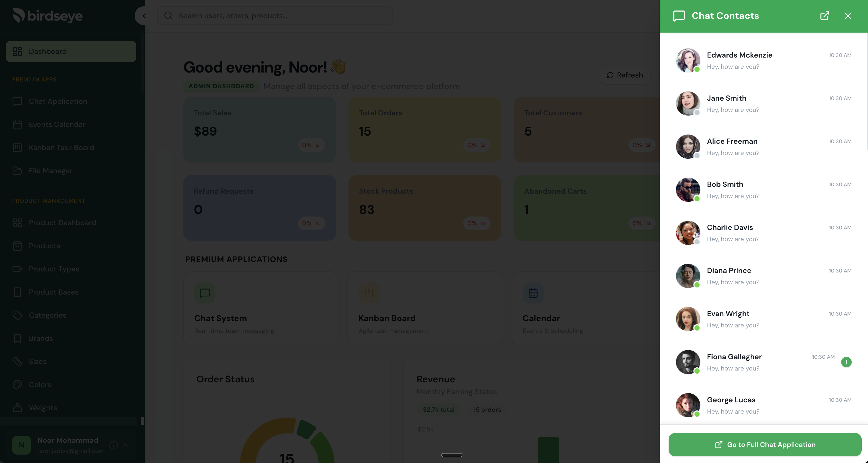Screen dimensions: 868x463
Task: Click Noor Mohammad N avatar
Action: (22, 445)
